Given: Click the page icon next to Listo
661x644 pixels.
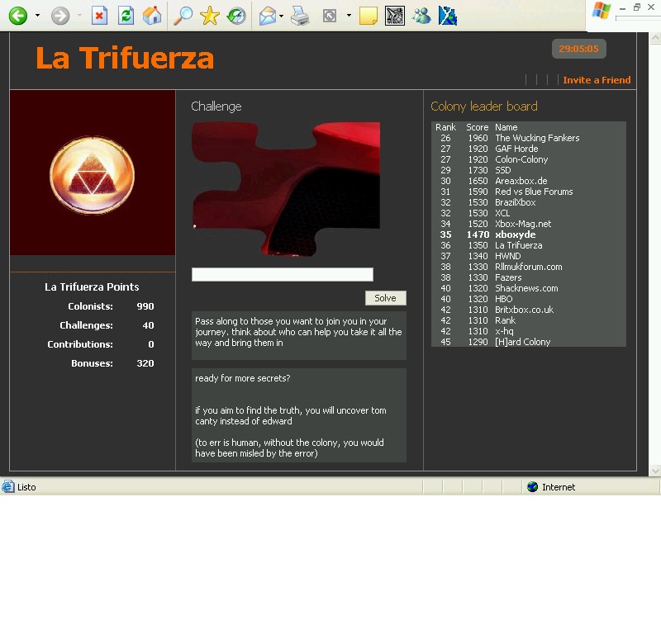Looking at the screenshot, I should point(7,487).
